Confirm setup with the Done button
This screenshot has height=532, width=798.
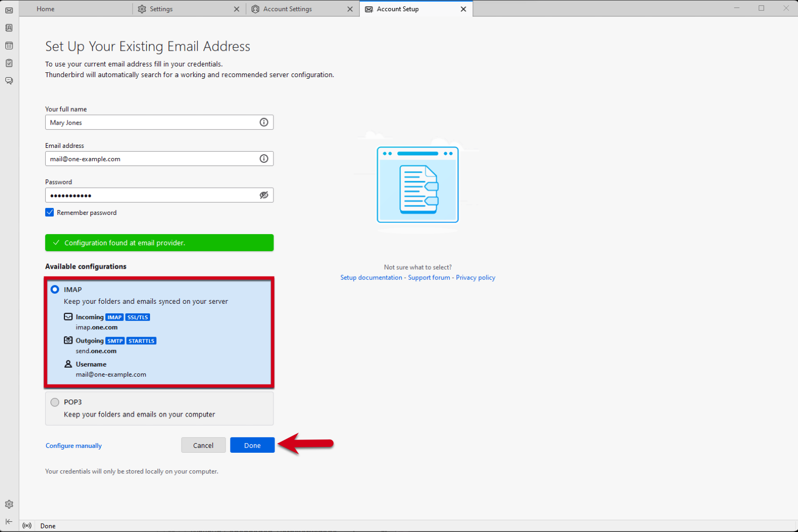[252, 445]
